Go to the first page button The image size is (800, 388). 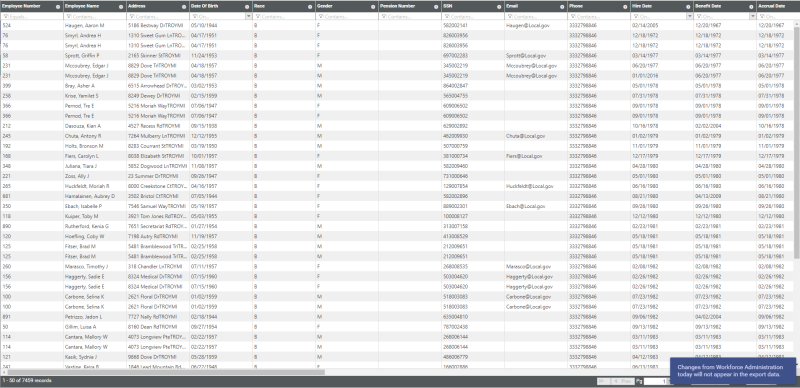click(603, 381)
